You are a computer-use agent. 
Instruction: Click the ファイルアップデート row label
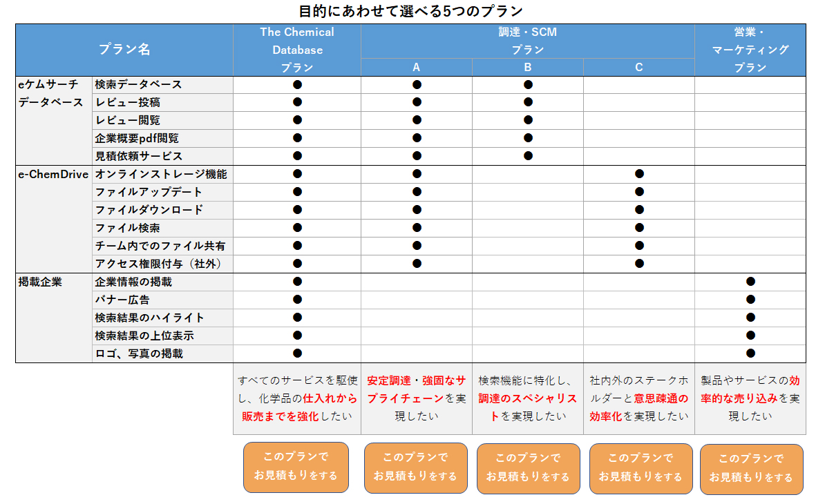(x=149, y=193)
